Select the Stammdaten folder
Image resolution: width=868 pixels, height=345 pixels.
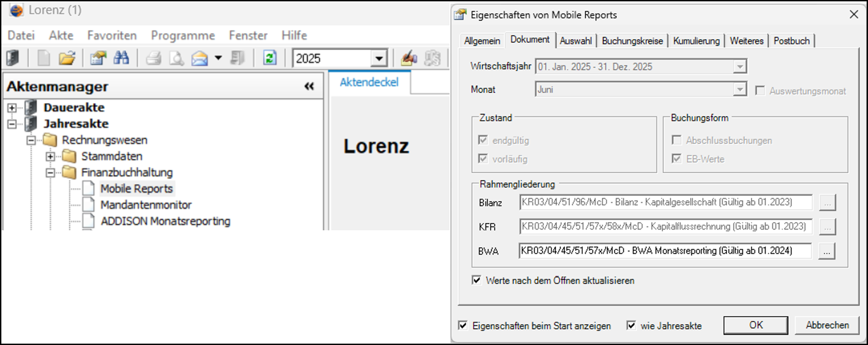[x=112, y=157]
